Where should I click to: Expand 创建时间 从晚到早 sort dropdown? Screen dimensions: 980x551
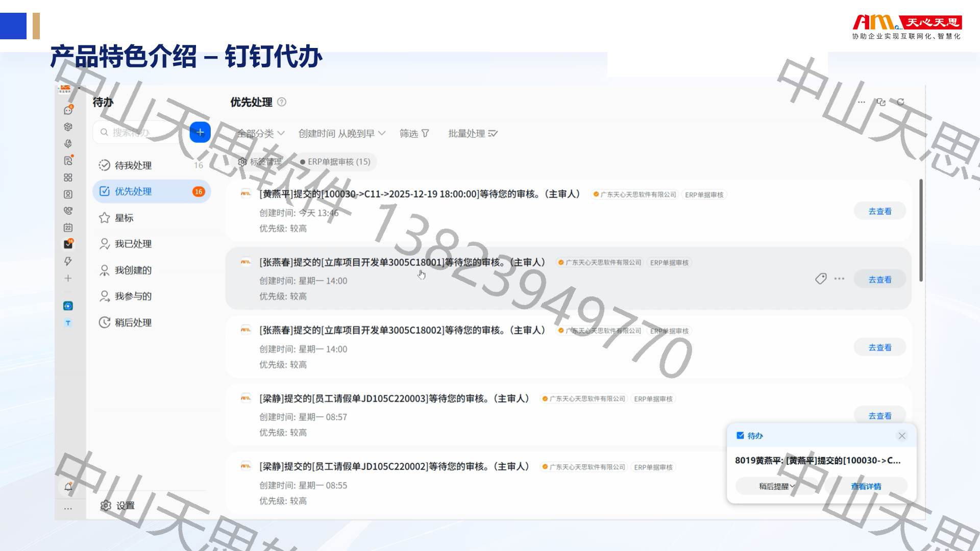click(342, 134)
